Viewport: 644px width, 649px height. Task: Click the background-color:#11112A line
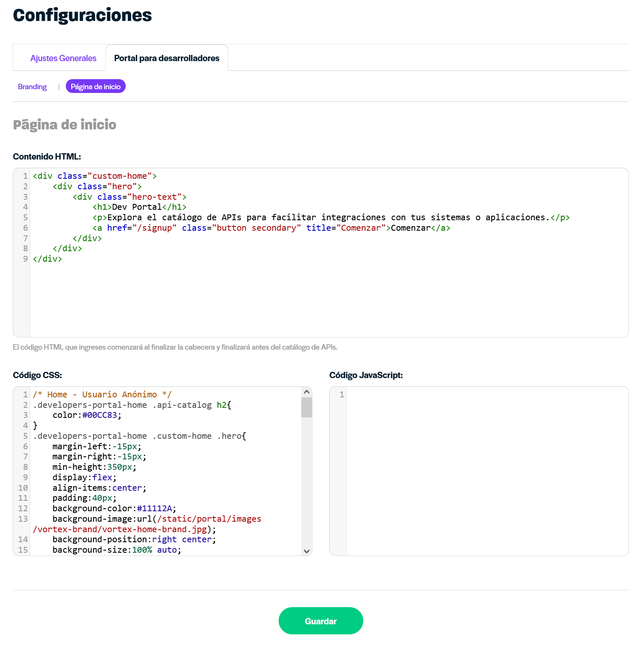tap(114, 508)
